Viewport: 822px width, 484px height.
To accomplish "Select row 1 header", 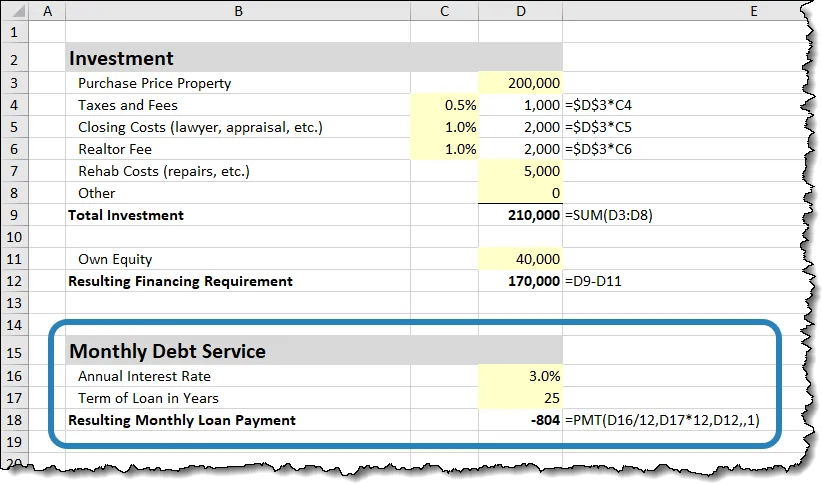I will 15,32.
